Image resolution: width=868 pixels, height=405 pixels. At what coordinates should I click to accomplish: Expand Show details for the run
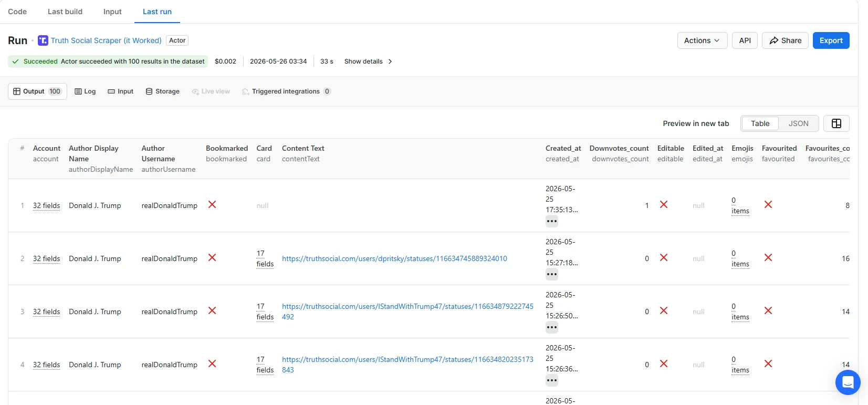368,61
